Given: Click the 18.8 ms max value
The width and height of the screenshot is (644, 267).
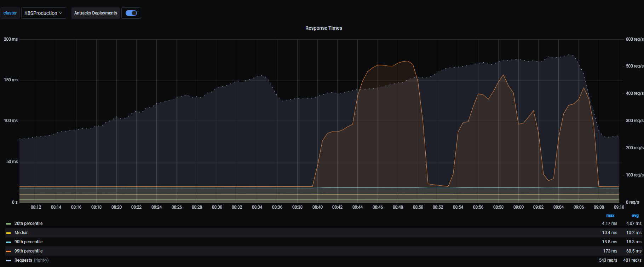Looking at the screenshot, I should click(610, 242).
